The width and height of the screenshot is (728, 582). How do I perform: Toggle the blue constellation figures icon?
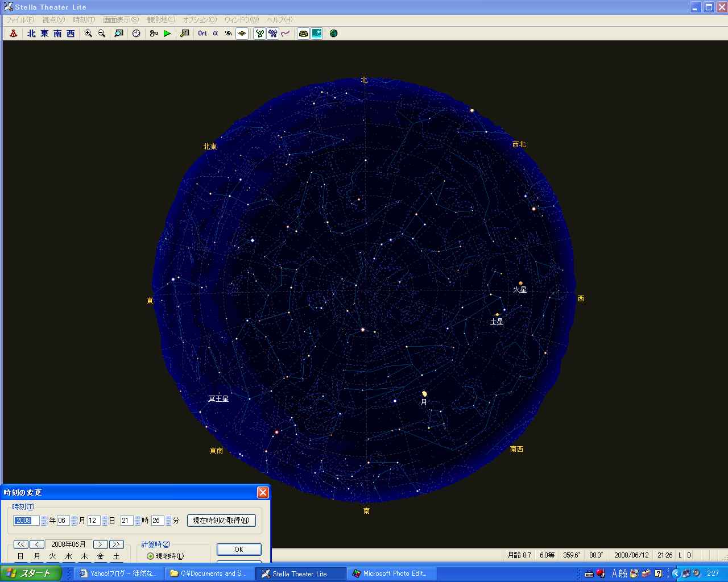[x=273, y=34]
